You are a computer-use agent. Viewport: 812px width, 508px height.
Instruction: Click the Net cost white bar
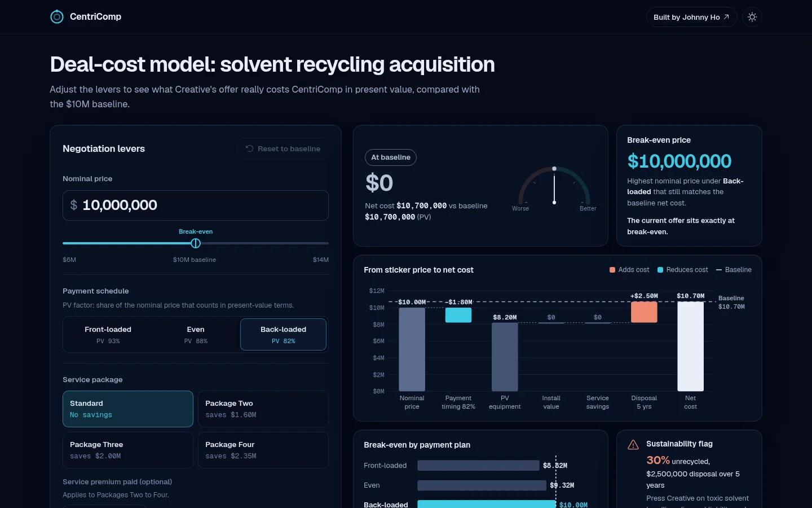pos(690,347)
